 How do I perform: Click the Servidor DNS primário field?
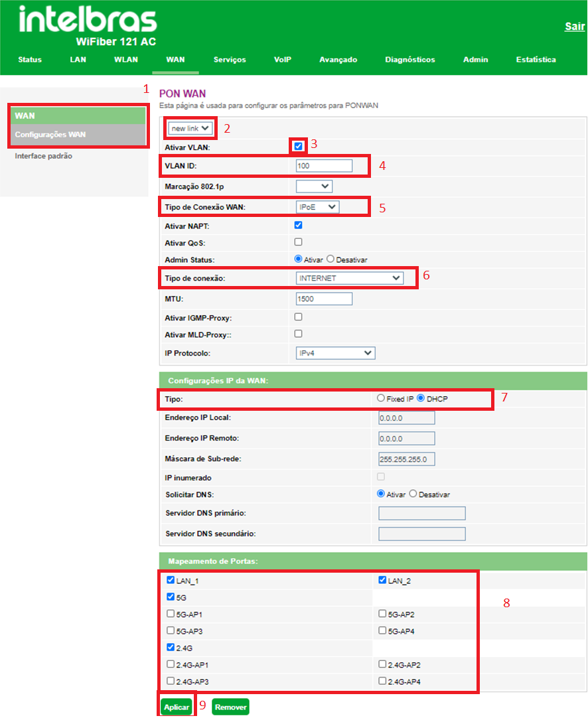pyautogui.click(x=422, y=513)
